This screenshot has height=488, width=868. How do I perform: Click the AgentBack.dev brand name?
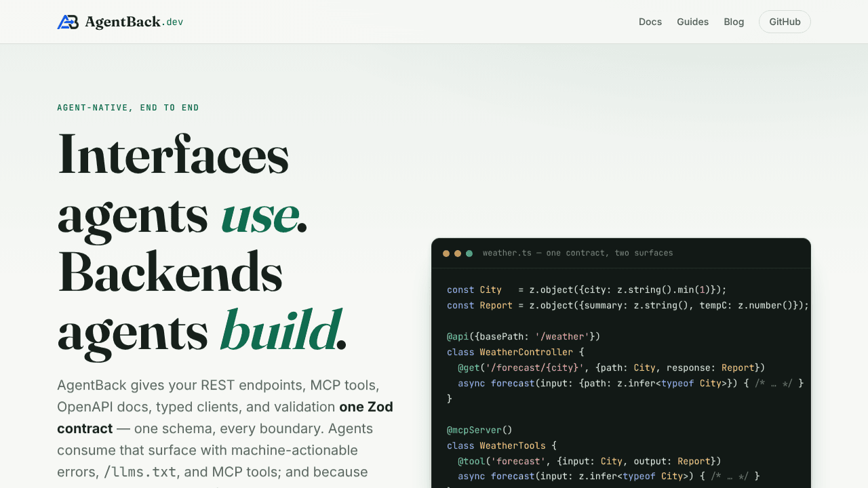tap(134, 22)
